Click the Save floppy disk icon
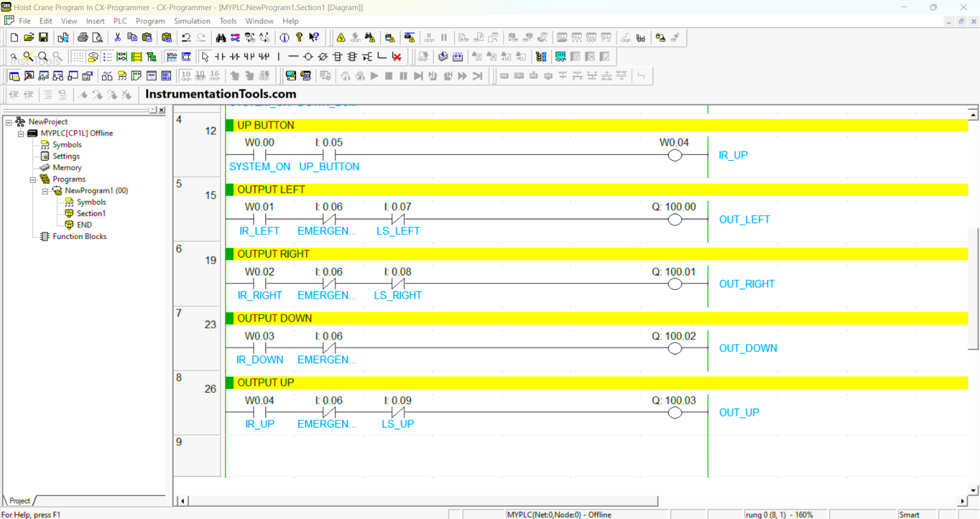This screenshot has height=519, width=980. point(43,38)
